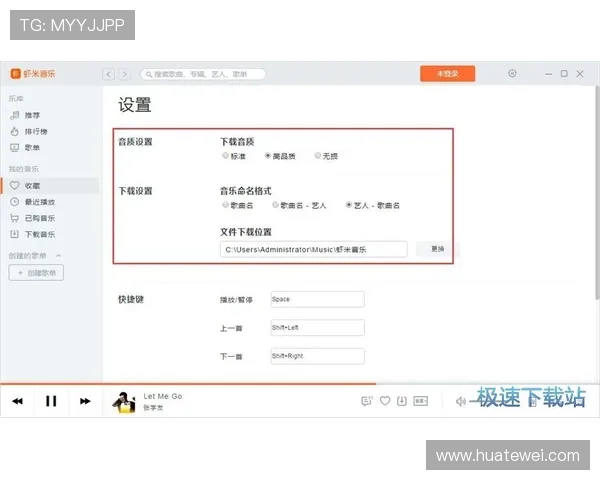The image size is (600, 480).
Task: Close the Xiami Music window
Action: click(580, 73)
